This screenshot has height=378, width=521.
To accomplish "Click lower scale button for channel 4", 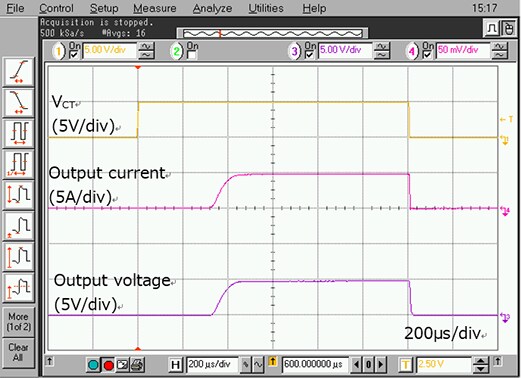I will click(x=499, y=55).
